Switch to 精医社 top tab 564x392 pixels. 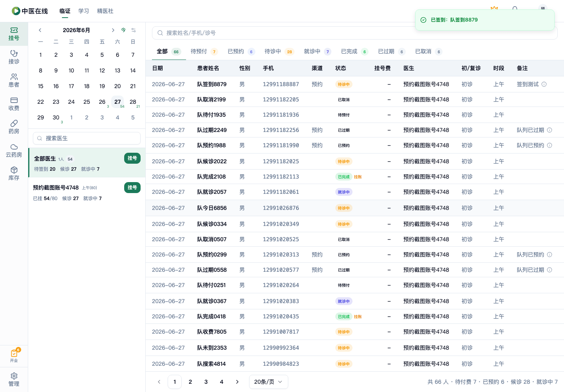[105, 11]
